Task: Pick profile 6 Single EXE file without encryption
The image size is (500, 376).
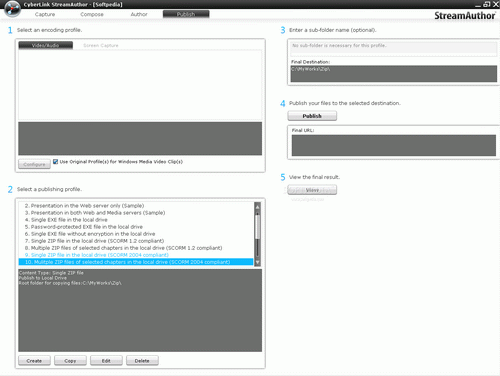Action: (x=136, y=234)
